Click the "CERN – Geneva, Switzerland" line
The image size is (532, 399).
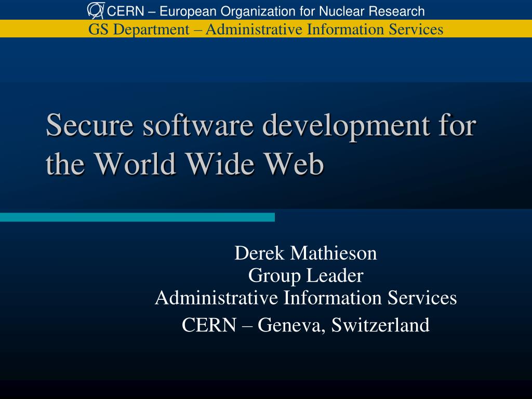coord(305,325)
